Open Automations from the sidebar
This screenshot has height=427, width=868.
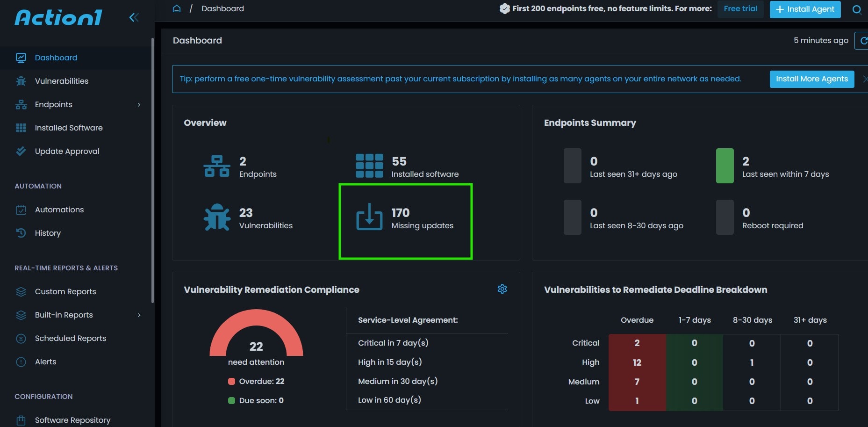pyautogui.click(x=59, y=210)
